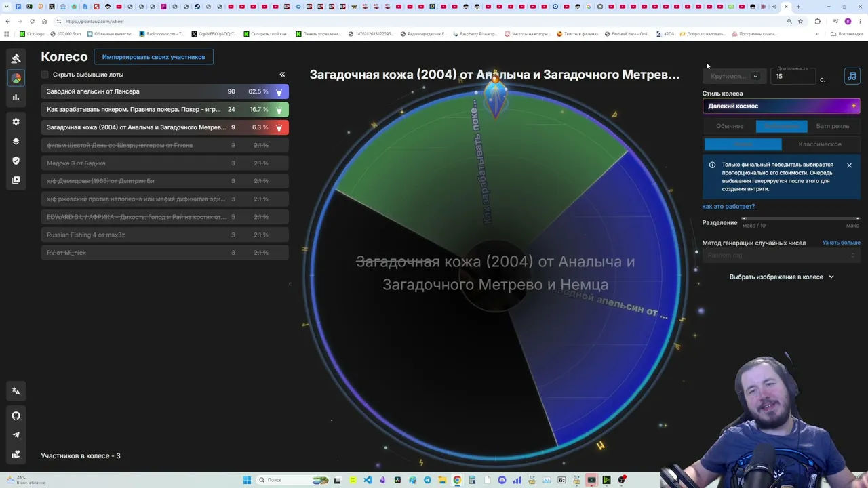The height and width of the screenshot is (488, 868).
Task: Click eliminated lot Russian Fishing 4
Action: coord(165,235)
